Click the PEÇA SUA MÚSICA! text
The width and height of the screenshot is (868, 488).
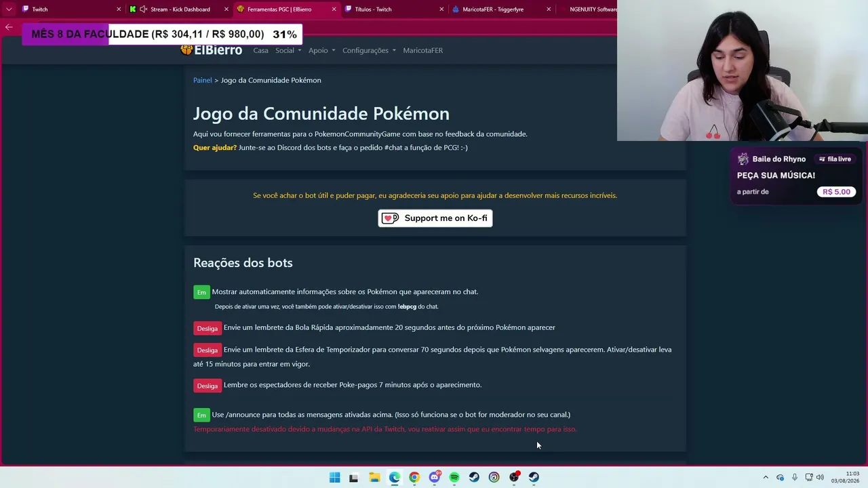(x=776, y=176)
